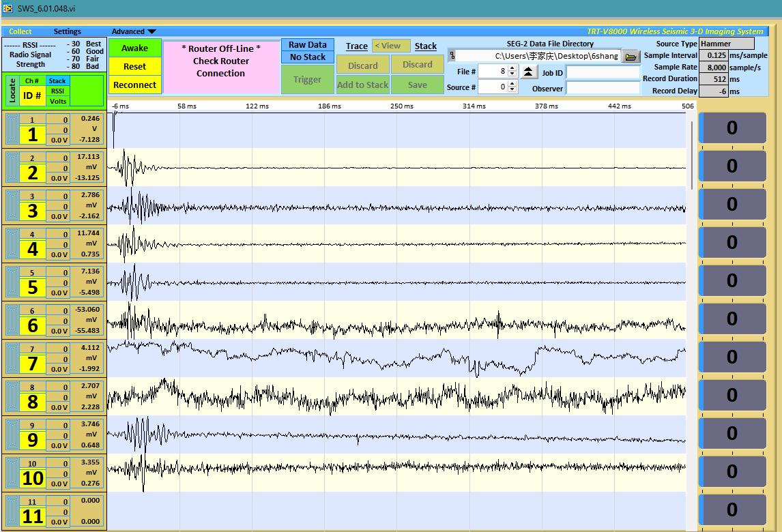Click the path-type icon left of directory path
Image resolution: width=782 pixels, height=532 pixels.
point(452,55)
